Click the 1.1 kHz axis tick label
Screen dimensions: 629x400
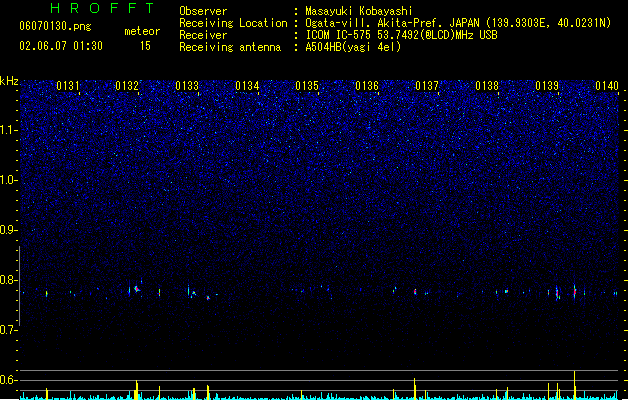click(8, 130)
